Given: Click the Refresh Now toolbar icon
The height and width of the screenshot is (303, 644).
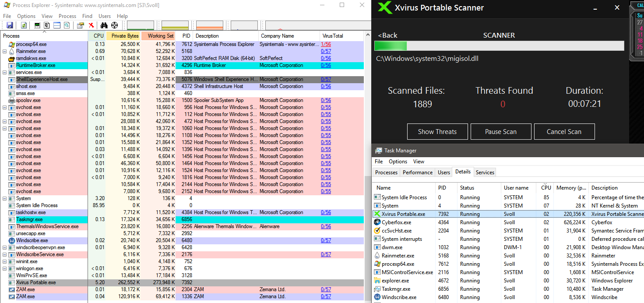Looking at the screenshot, I should click(x=24, y=25).
